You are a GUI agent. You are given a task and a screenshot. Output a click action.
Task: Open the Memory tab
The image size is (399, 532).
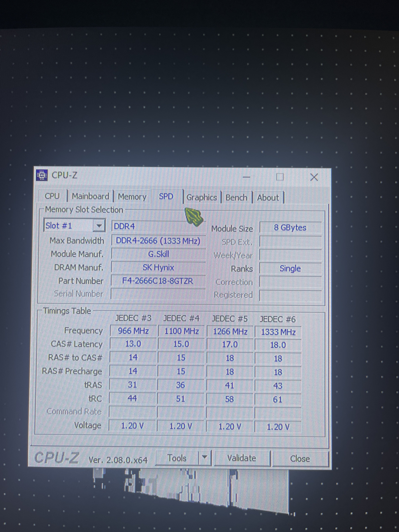132,197
